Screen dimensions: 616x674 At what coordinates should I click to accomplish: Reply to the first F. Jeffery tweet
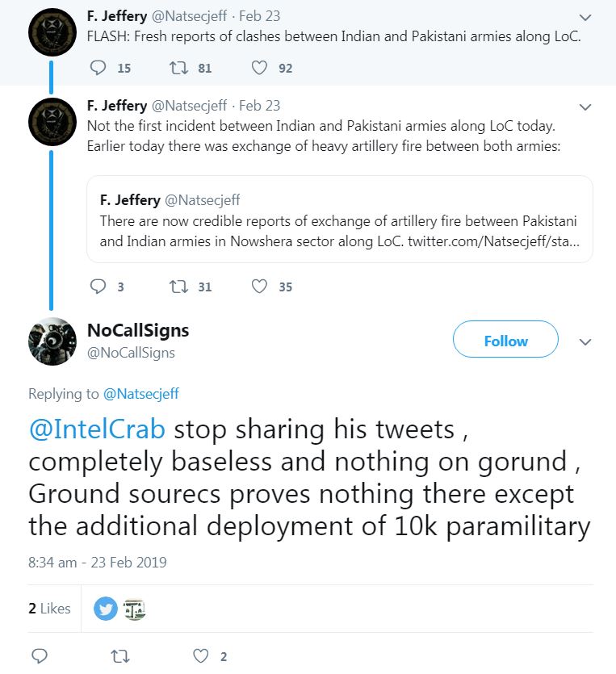coord(98,69)
